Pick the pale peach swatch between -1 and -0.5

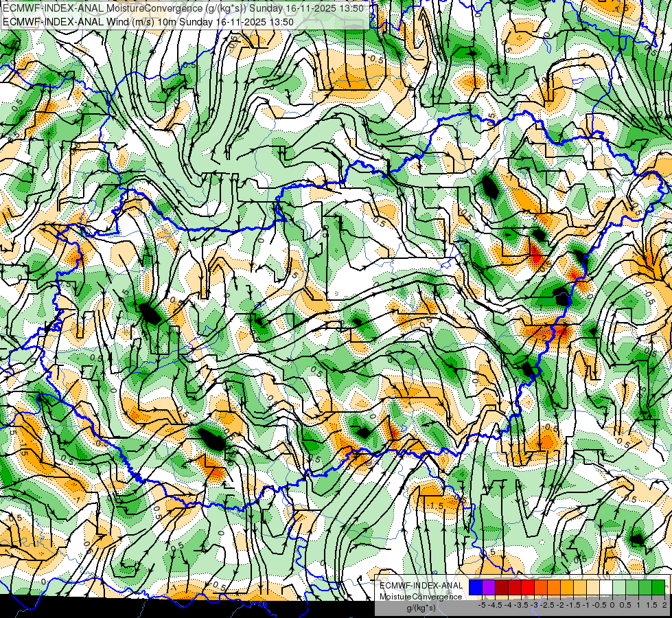[592, 587]
